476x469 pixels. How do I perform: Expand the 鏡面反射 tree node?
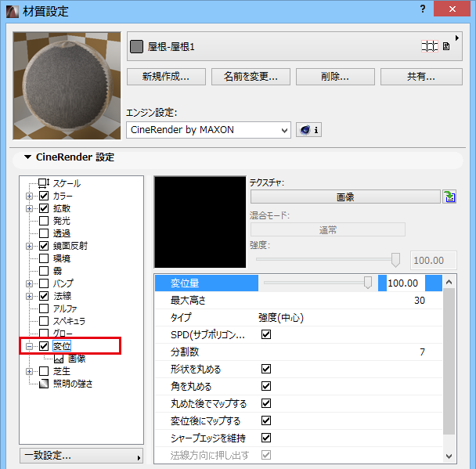(x=29, y=246)
